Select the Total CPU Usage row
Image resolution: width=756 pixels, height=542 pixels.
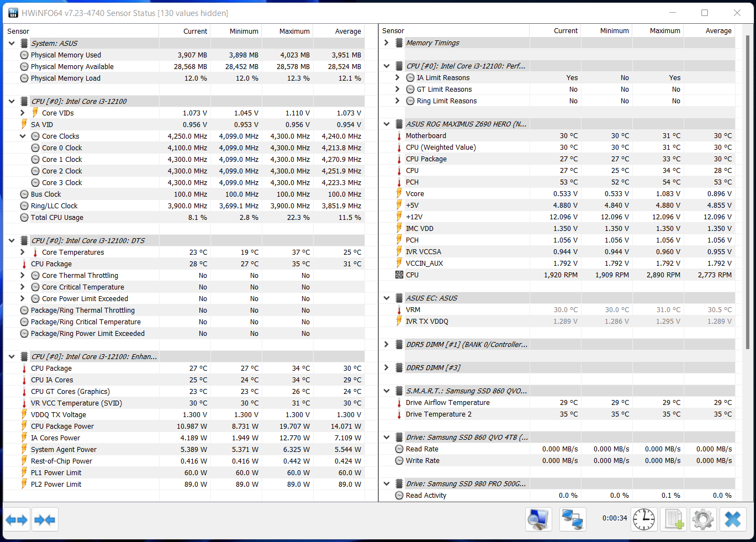point(57,218)
